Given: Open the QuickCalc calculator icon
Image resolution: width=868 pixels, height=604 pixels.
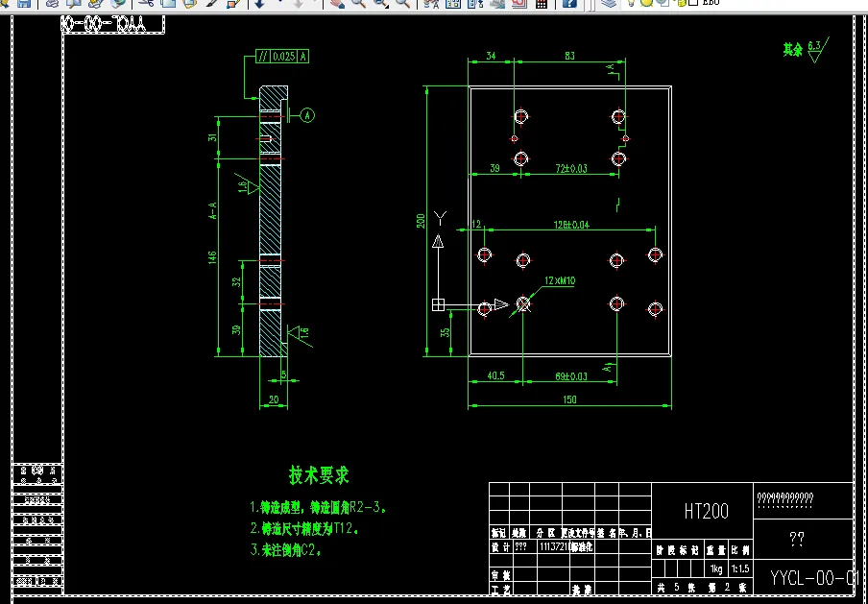Looking at the screenshot, I should 542,3.
